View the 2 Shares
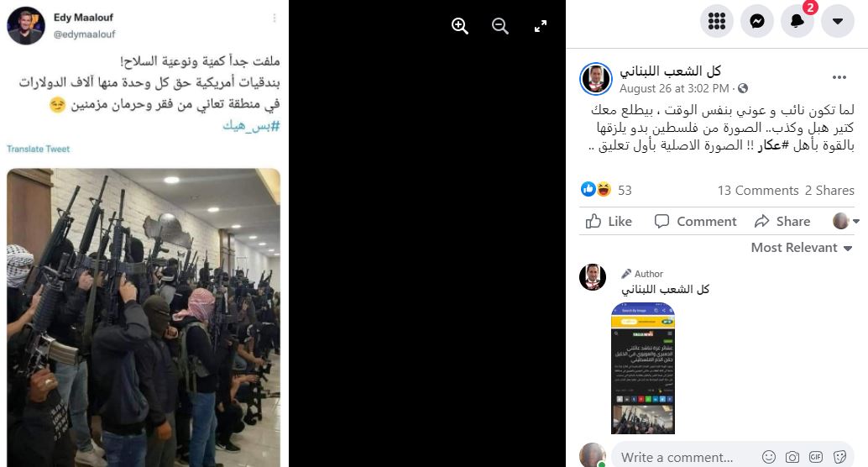 [829, 191]
